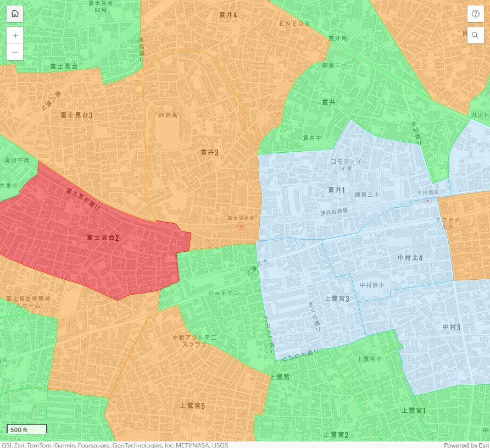Click the 500 ft scale bar
490x448 pixels.
pos(27,429)
